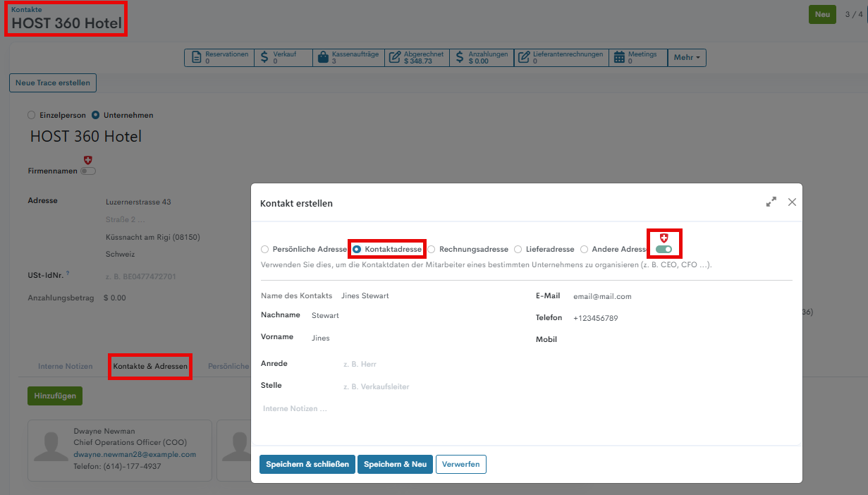868x495 pixels.
Task: Switch to Interne Notizen tab
Action: (x=65, y=367)
